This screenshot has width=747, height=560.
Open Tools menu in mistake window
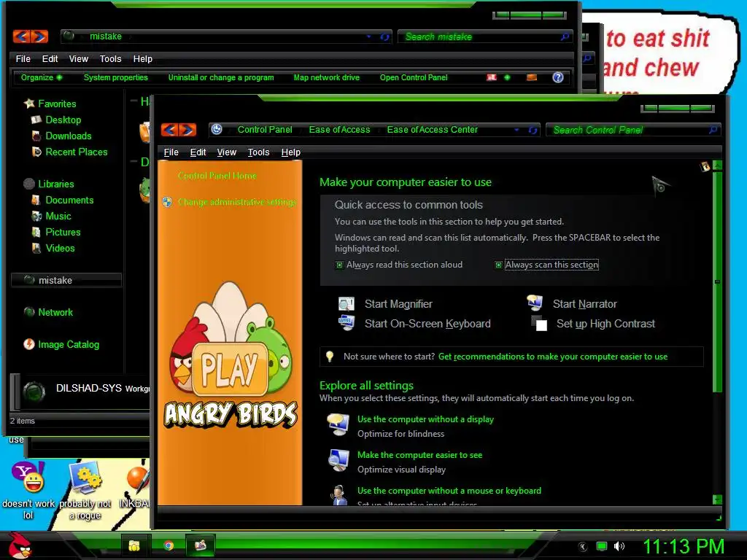pyautogui.click(x=110, y=58)
